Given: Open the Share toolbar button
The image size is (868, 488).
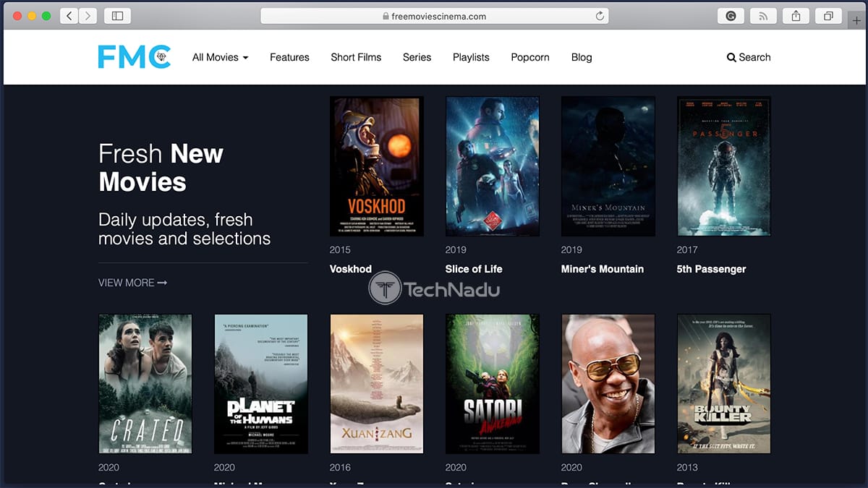Looking at the screenshot, I should click(x=796, y=16).
